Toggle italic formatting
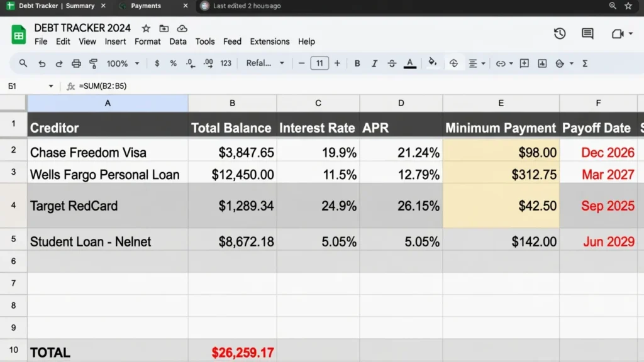Viewport: 644px width, 362px height. click(x=374, y=63)
